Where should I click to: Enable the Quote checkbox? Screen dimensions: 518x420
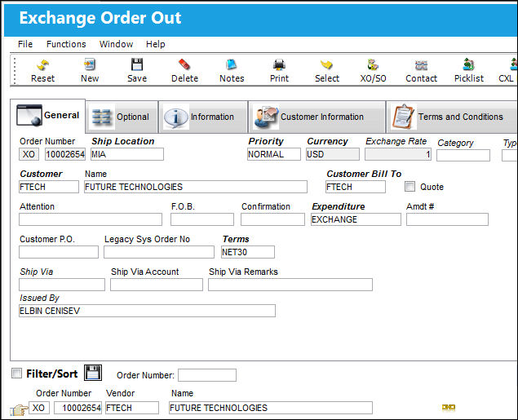tap(410, 187)
